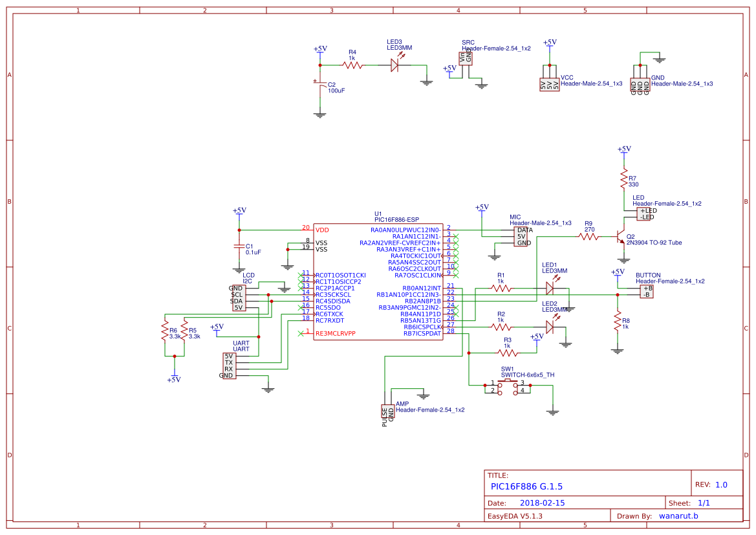This screenshot has width=756, height=535.
Task: Select the MIC header connector
Action: click(x=521, y=237)
